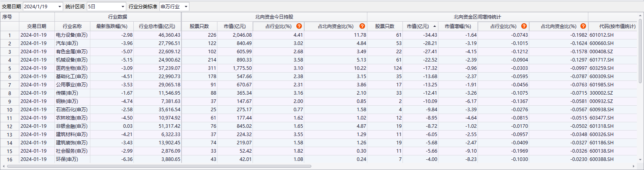Click the horizontal scrollbar right arrow
The width and height of the screenshot is (644, 170).
634,166
